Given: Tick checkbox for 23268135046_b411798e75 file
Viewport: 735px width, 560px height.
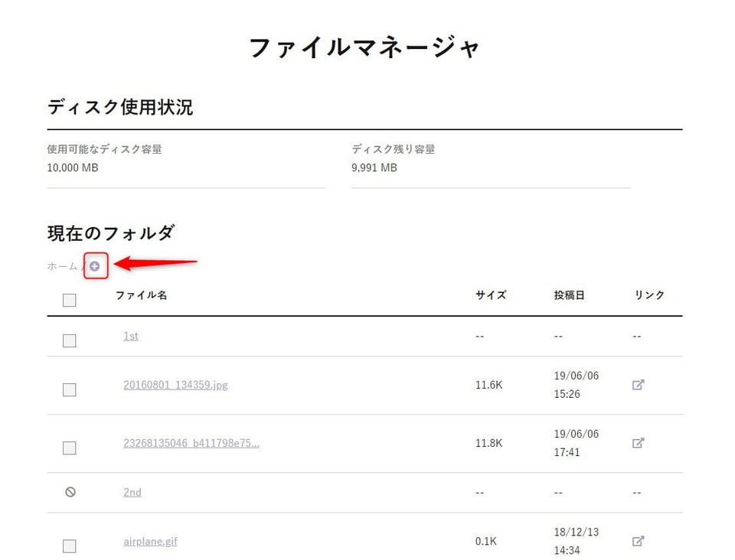Looking at the screenshot, I should click(70, 448).
